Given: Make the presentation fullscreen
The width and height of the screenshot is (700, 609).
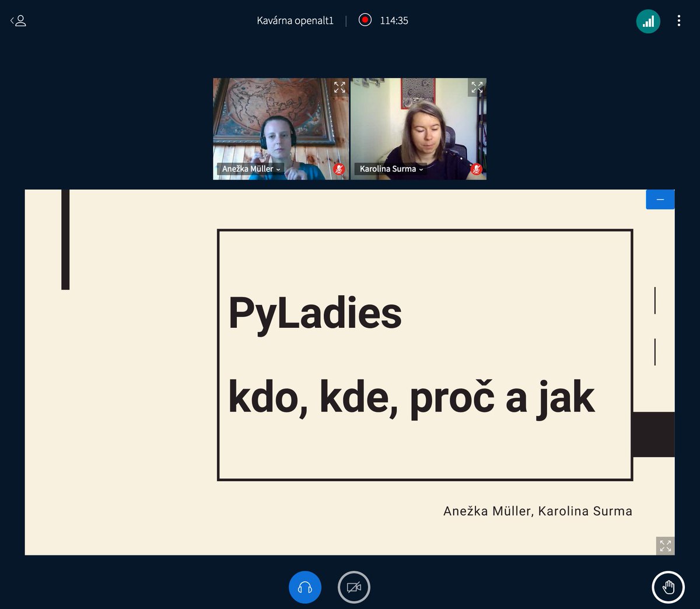Looking at the screenshot, I should 665,545.
